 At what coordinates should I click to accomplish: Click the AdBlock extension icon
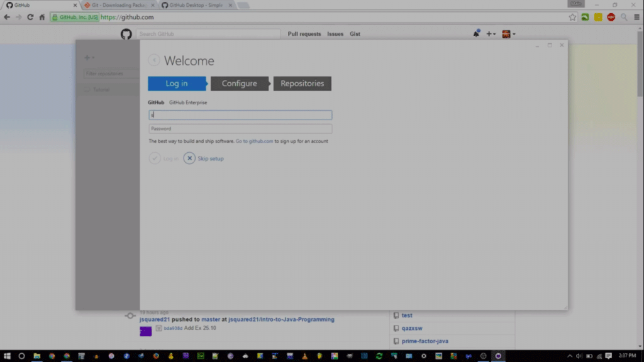click(x=611, y=17)
